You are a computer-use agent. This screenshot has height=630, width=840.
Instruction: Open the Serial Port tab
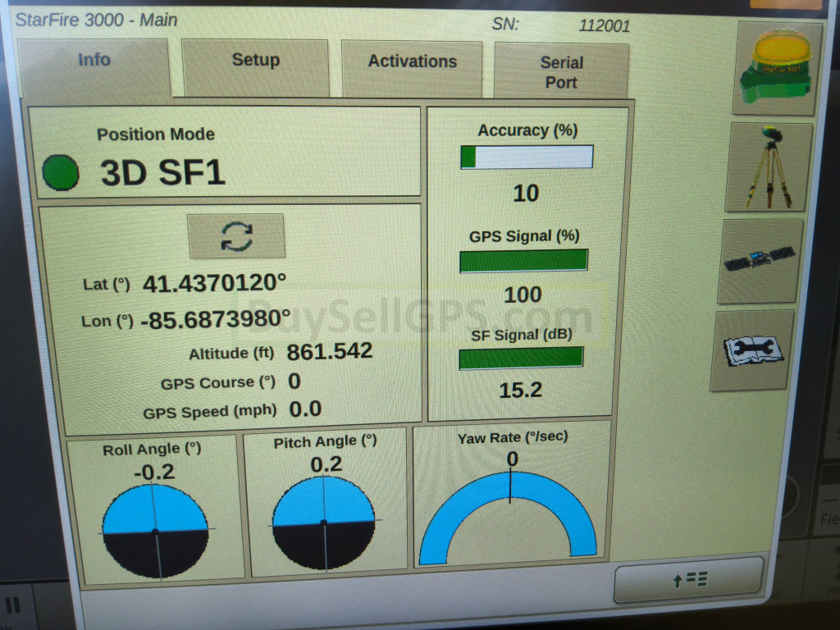tap(561, 71)
